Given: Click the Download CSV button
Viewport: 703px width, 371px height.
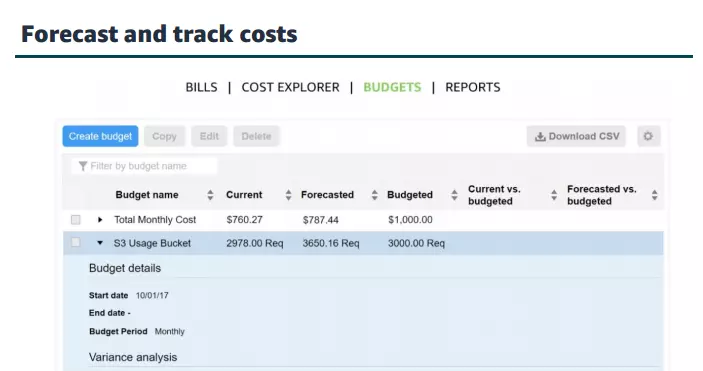Looking at the screenshot, I should [x=576, y=136].
